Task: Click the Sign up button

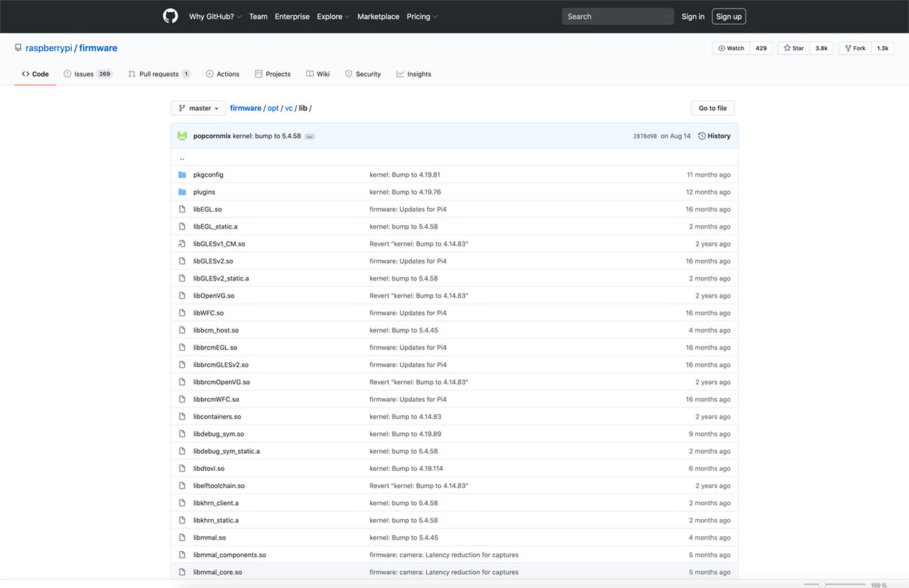Action: click(729, 16)
